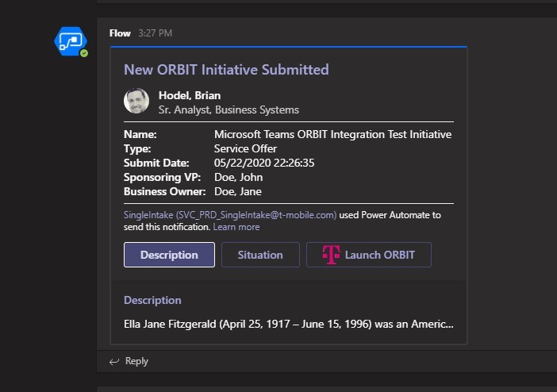
Task: Click the Sr. Analyst, Business Systems subtitle
Action: (x=229, y=110)
